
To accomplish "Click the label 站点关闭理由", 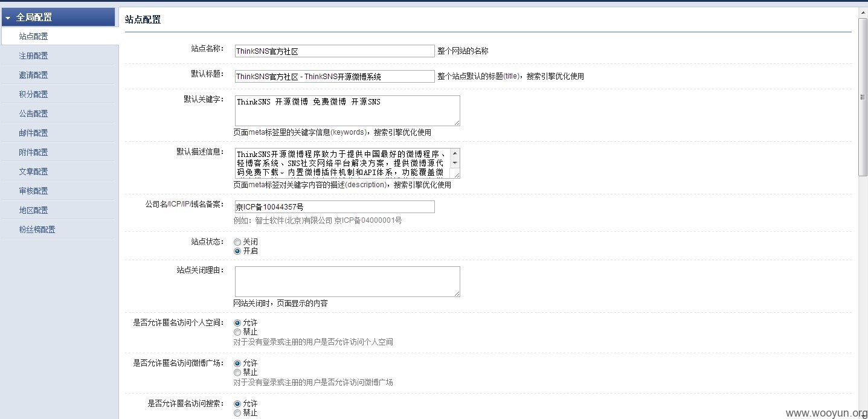I will [200, 270].
